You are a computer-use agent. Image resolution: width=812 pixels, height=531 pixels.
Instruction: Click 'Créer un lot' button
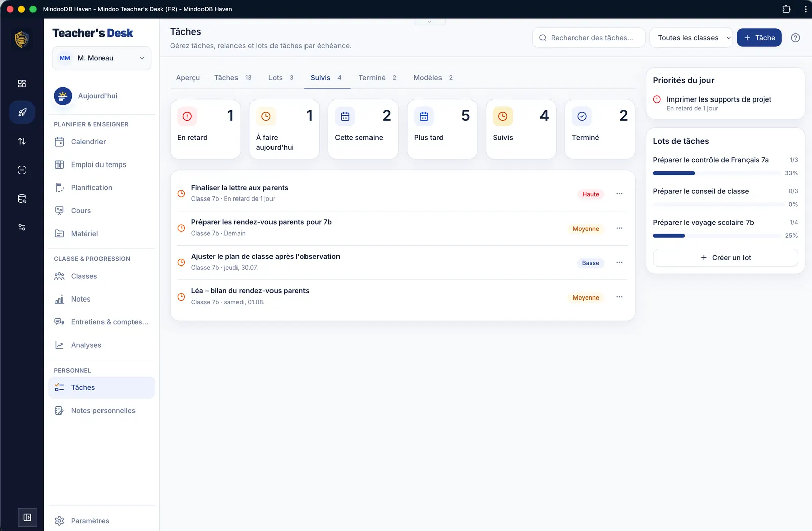[725, 258]
